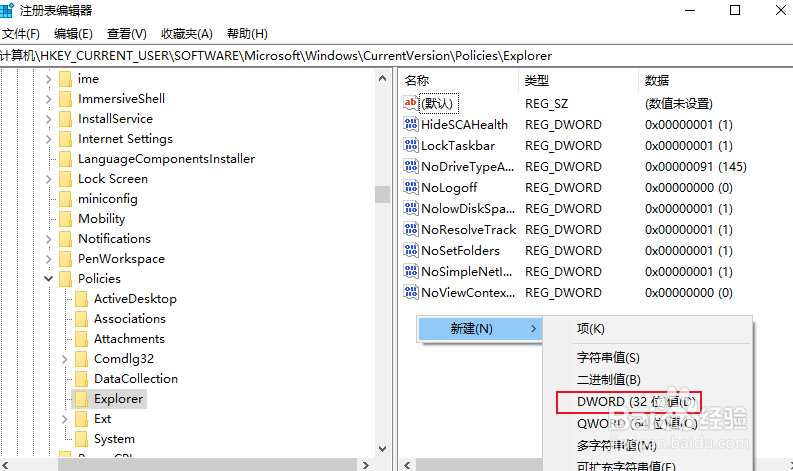The height and width of the screenshot is (471, 793).
Task: Click the NoViewContex... DWORD value icon
Action: (411, 292)
